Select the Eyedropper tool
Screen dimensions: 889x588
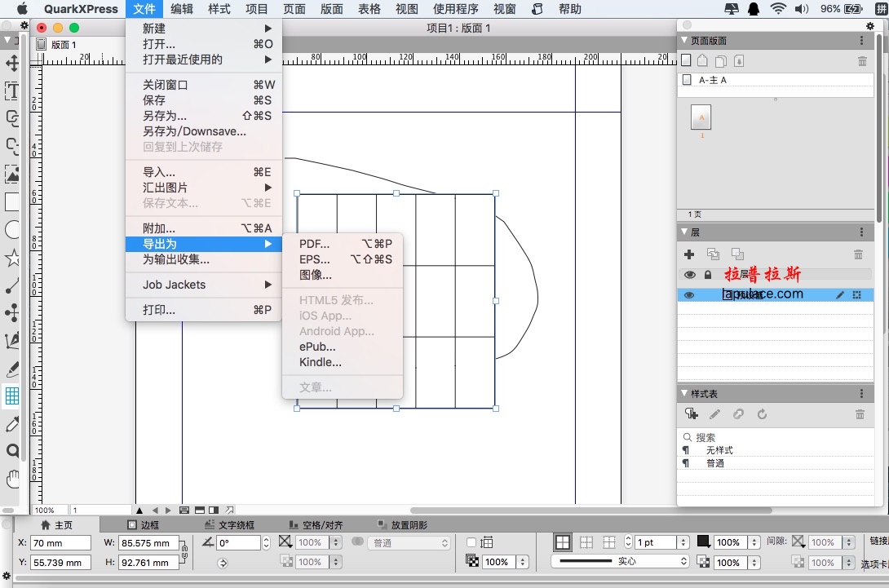pos(12,423)
